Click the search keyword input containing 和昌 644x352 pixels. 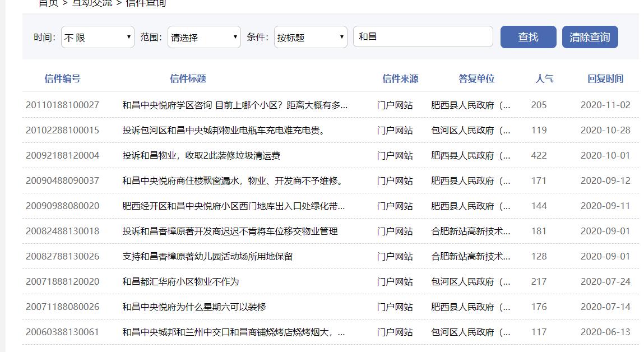(423, 36)
